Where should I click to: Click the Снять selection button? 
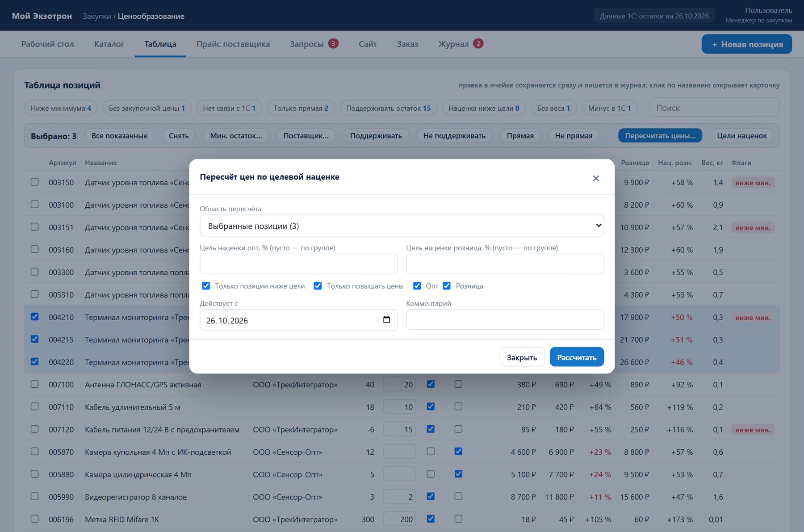pos(179,135)
